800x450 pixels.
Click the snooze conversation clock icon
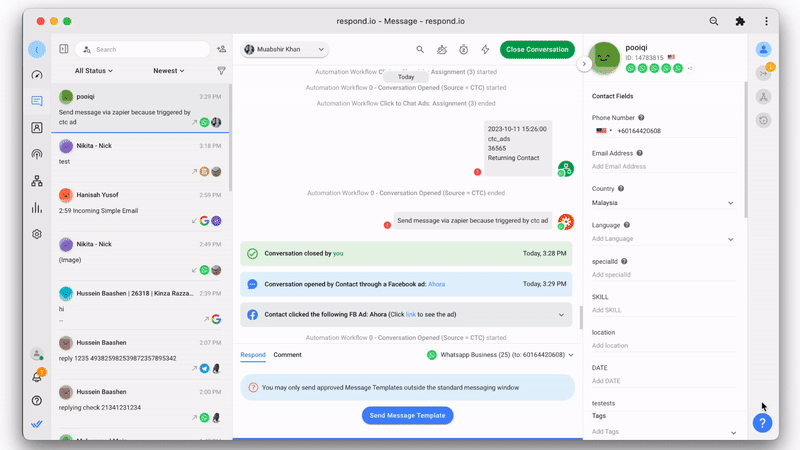pyautogui.click(x=464, y=49)
